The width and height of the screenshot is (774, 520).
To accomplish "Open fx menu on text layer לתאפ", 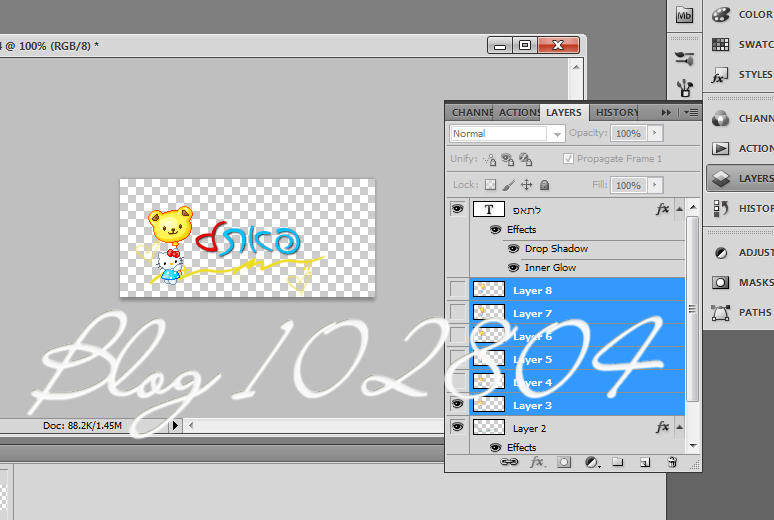I will click(x=662, y=209).
